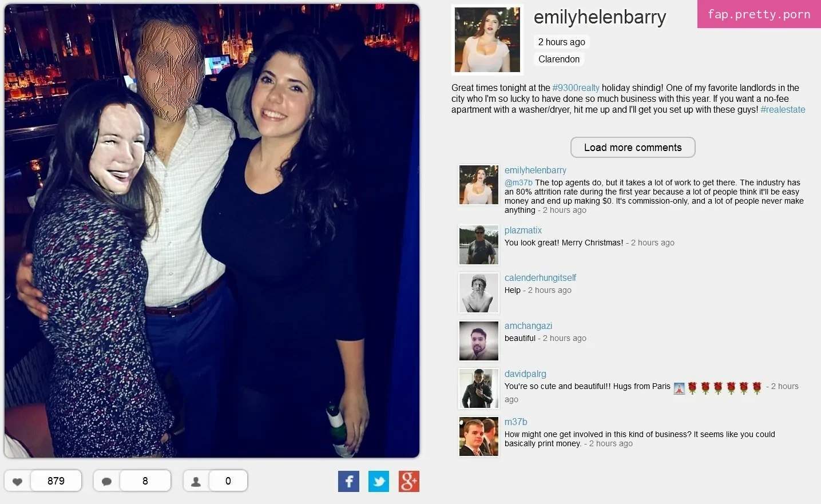Image resolution: width=821 pixels, height=504 pixels.
Task: Share the post on Twitter
Action: (379, 482)
